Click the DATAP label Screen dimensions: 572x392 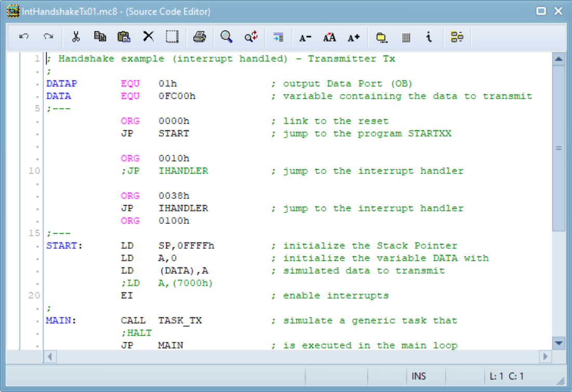(x=62, y=84)
